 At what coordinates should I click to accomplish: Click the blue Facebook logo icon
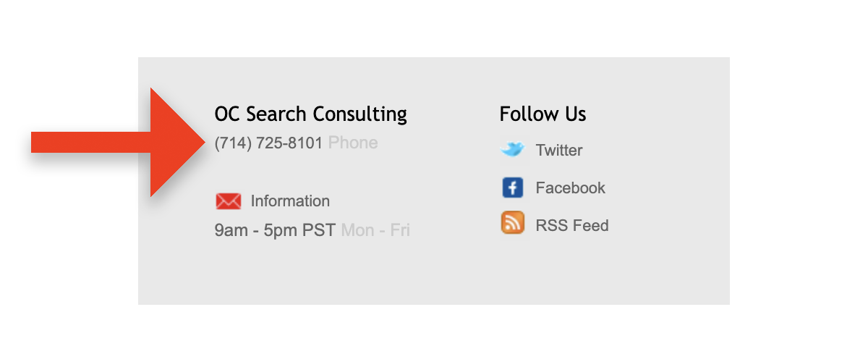coord(512,188)
